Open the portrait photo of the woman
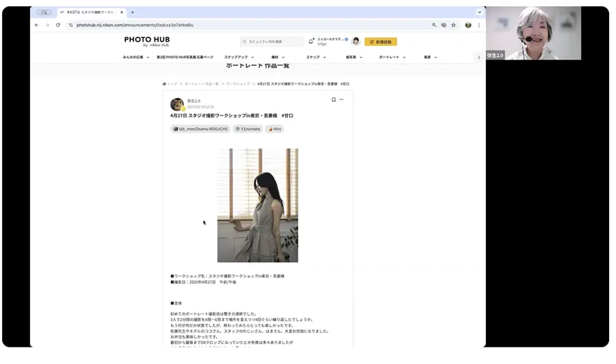Image resolution: width=616 pixels, height=364 pixels. (258, 205)
